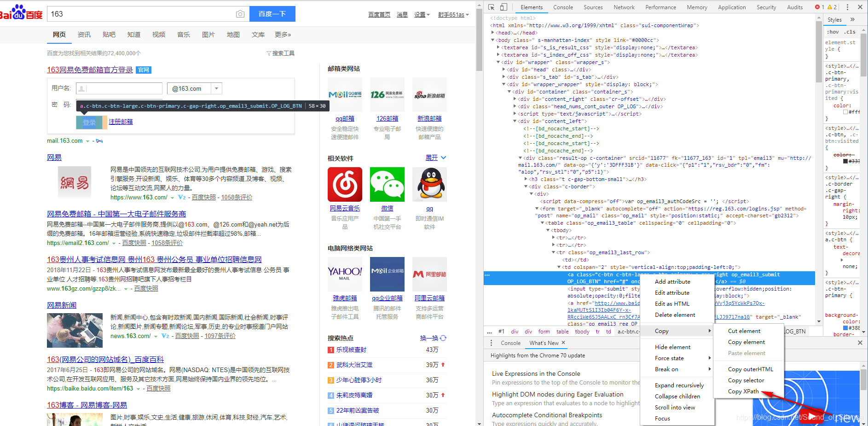Open the QQ penguin app icon

[429, 184]
